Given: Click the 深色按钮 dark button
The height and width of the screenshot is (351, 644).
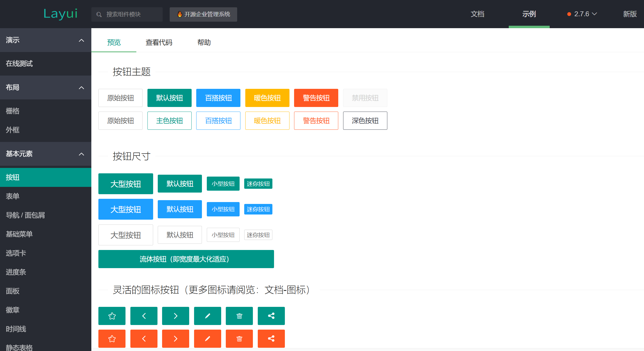Looking at the screenshot, I should pyautogui.click(x=365, y=121).
